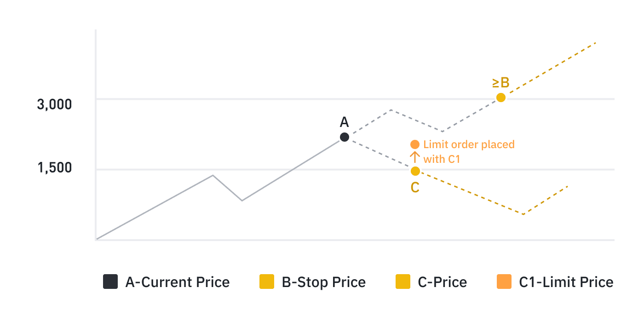Click the orange limit order dot
Screen dimensions: 644x322
(x=415, y=144)
